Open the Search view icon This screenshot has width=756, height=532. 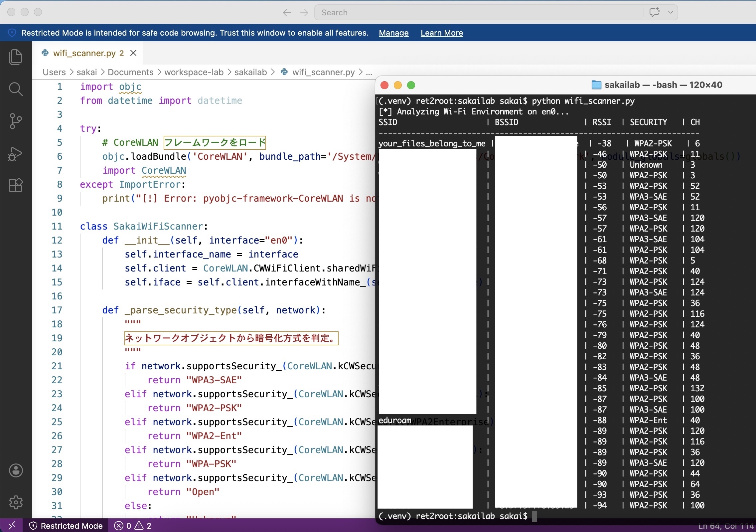[x=15, y=89]
